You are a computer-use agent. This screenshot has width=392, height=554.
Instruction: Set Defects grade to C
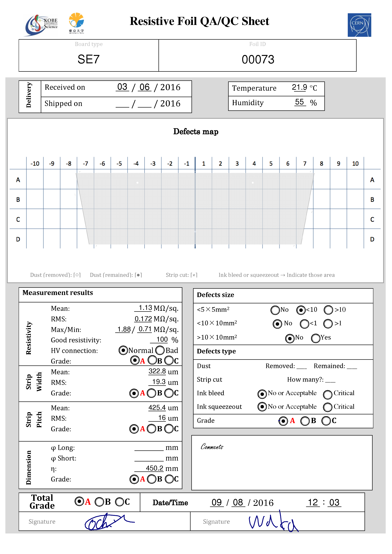click(326, 421)
